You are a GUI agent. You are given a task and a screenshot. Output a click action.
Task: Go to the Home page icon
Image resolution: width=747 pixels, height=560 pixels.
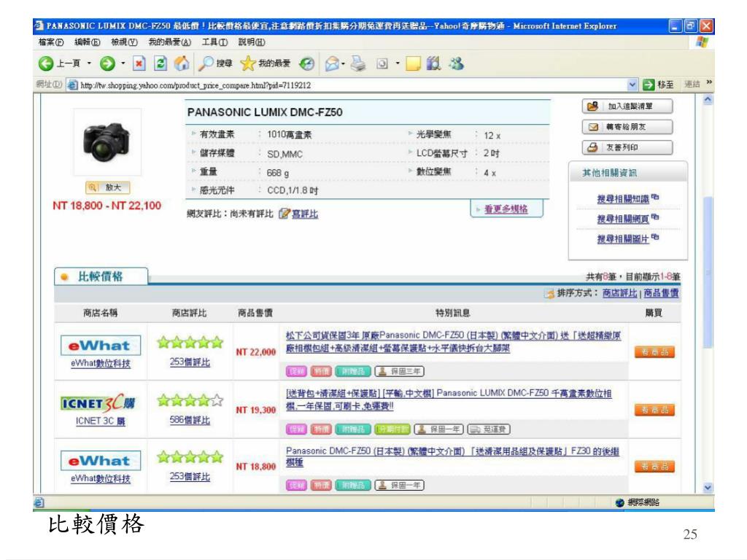182,63
